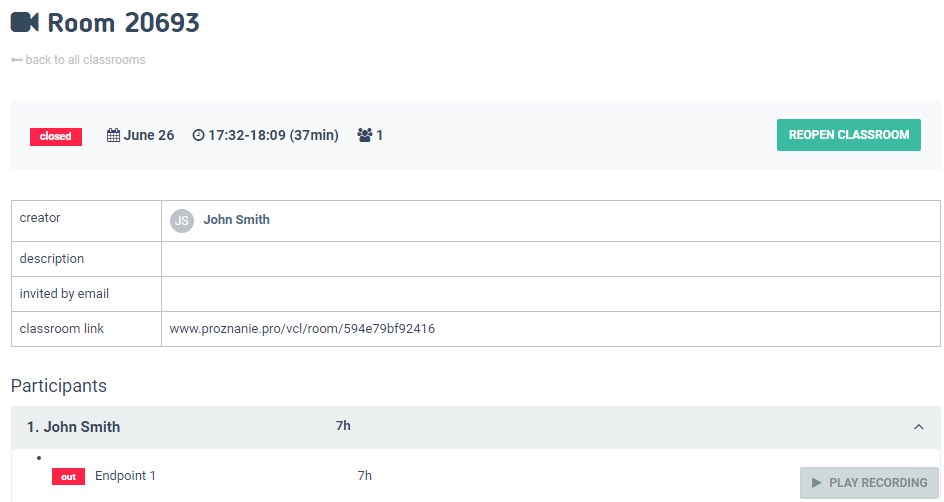Click the JS avatar circle in creator row

click(181, 221)
